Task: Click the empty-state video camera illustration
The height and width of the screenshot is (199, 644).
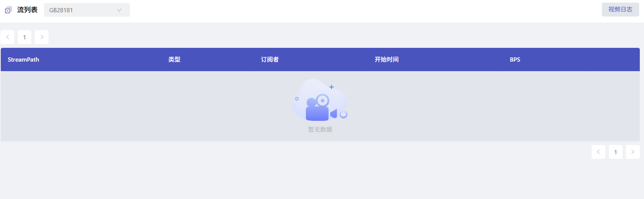Action: [320, 100]
